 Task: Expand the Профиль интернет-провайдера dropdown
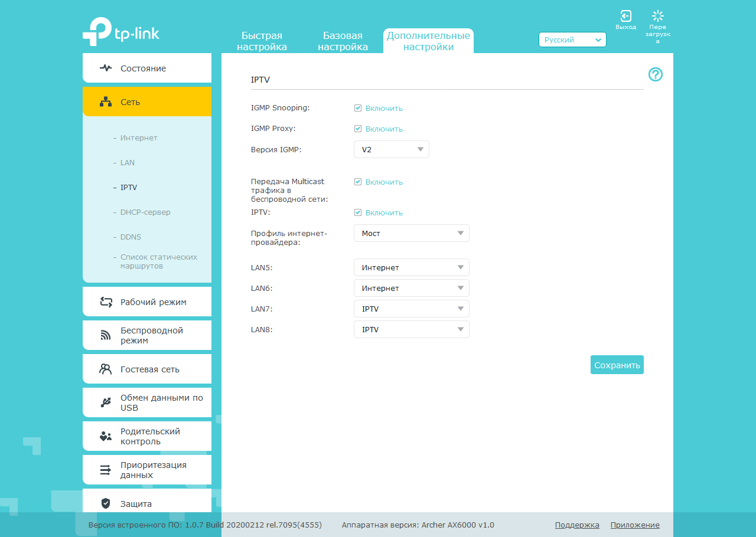point(412,233)
